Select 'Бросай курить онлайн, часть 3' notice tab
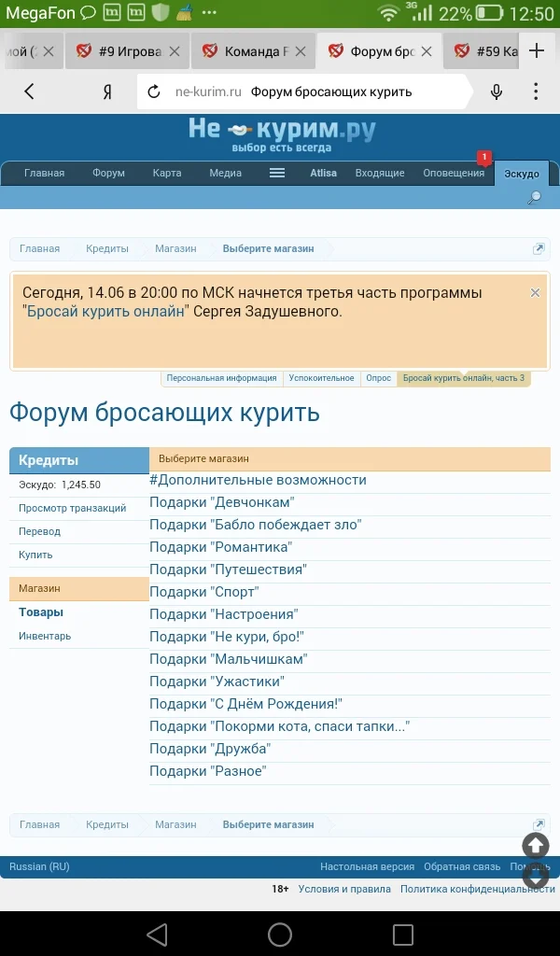 (464, 378)
